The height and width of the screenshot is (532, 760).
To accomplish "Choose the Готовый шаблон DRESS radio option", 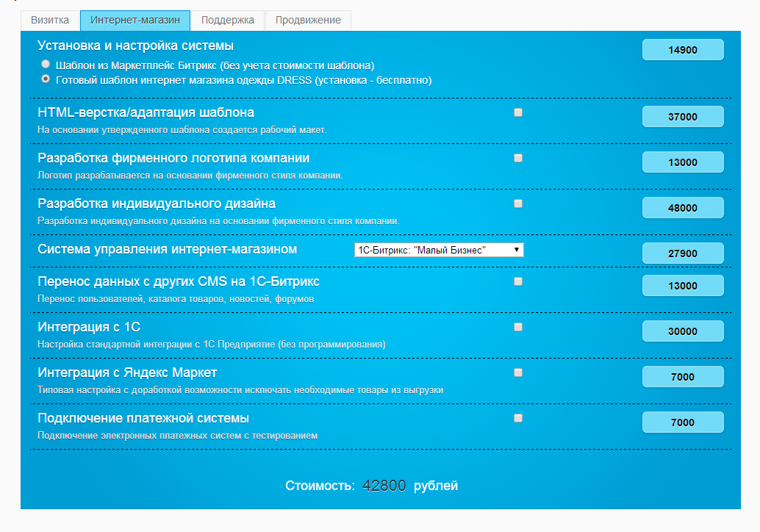I will 46,79.
